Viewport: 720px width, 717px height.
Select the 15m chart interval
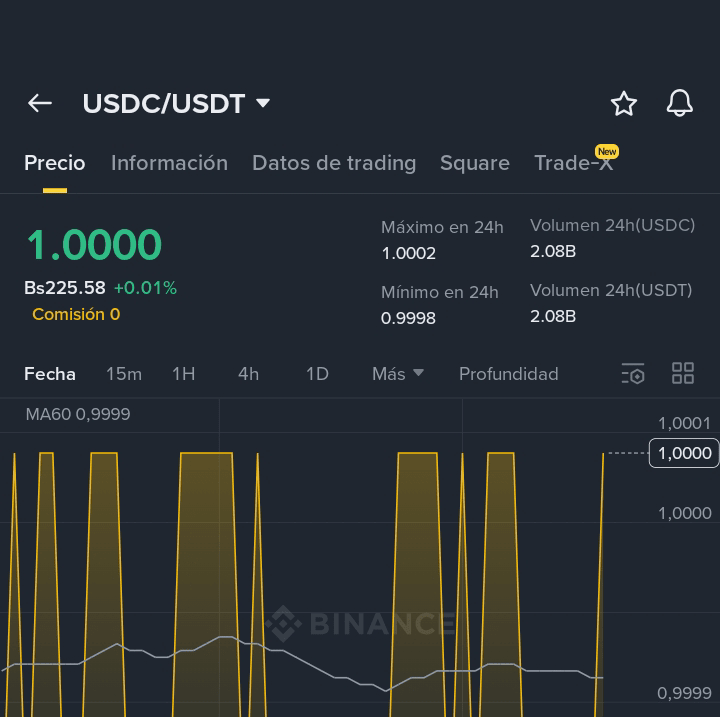pyautogui.click(x=124, y=374)
